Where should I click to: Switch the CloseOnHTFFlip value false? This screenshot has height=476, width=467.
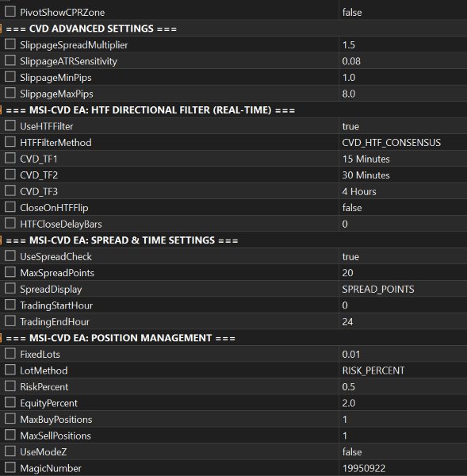[352, 208]
